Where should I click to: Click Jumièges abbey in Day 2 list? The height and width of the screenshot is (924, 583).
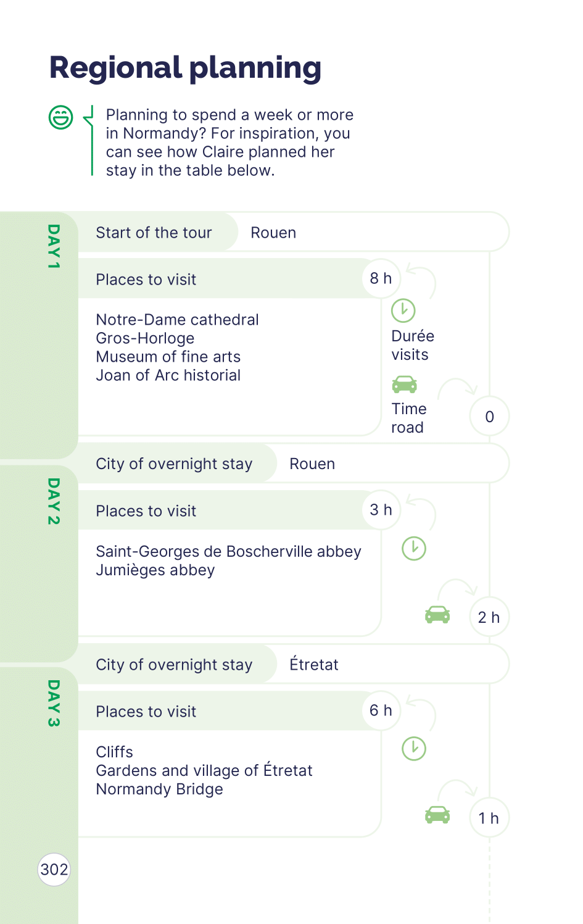[x=155, y=570]
